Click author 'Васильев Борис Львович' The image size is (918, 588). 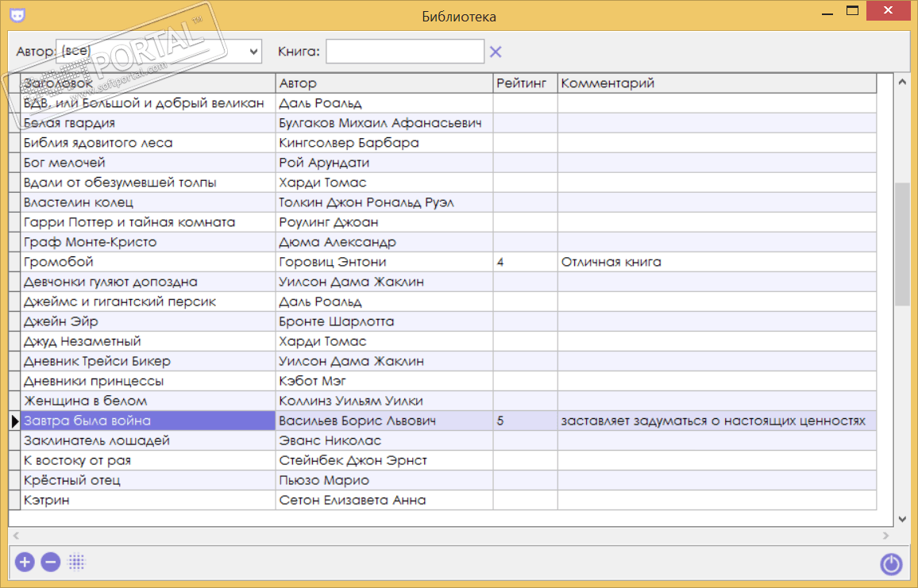point(384,421)
